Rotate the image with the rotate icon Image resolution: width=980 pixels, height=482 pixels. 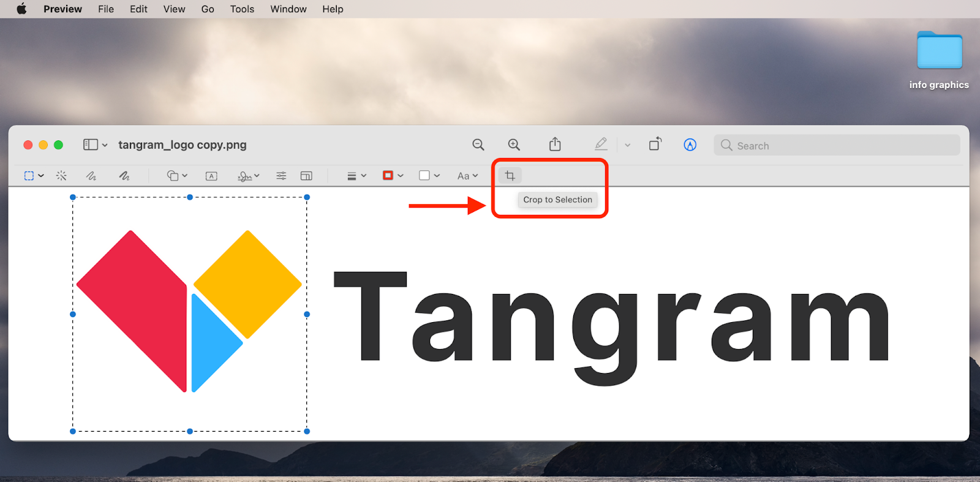coord(655,143)
